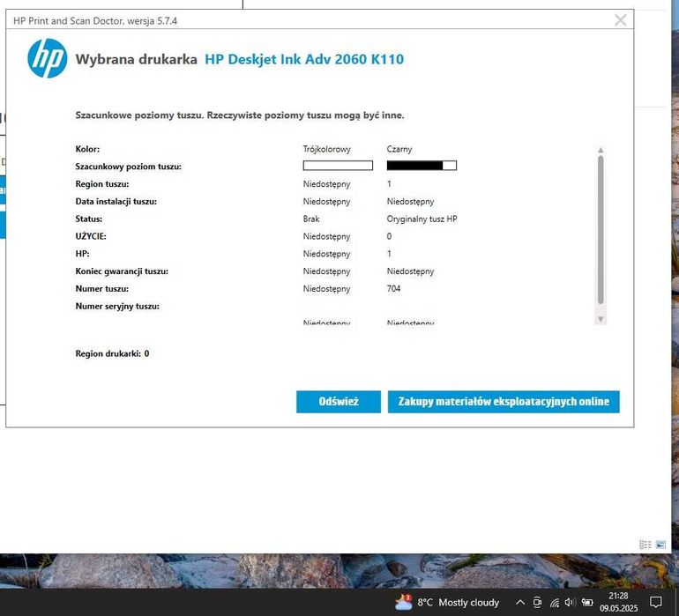Click the scrollbar down arrow in ink list
Viewport: 679px width, 616px height.
pos(601,319)
